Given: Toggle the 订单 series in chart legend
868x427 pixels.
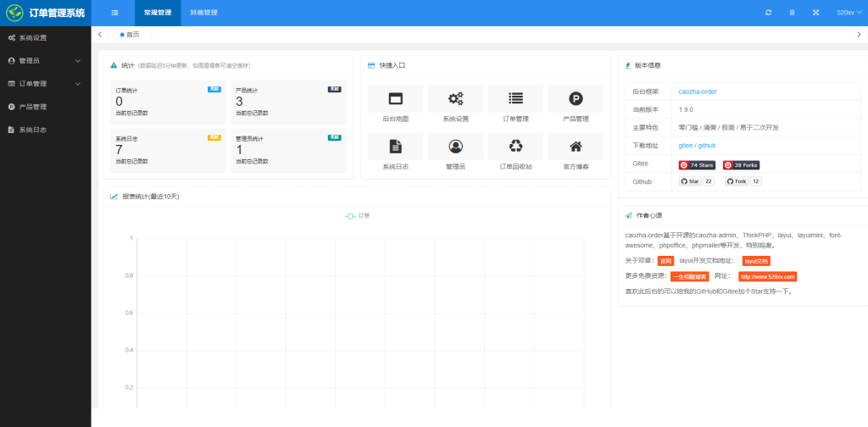Looking at the screenshot, I should 357,216.
